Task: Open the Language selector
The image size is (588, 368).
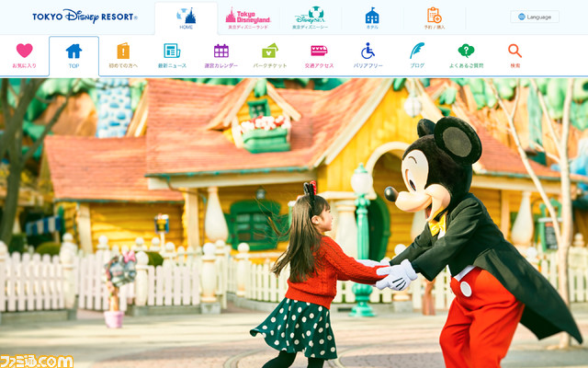Action: tap(535, 17)
